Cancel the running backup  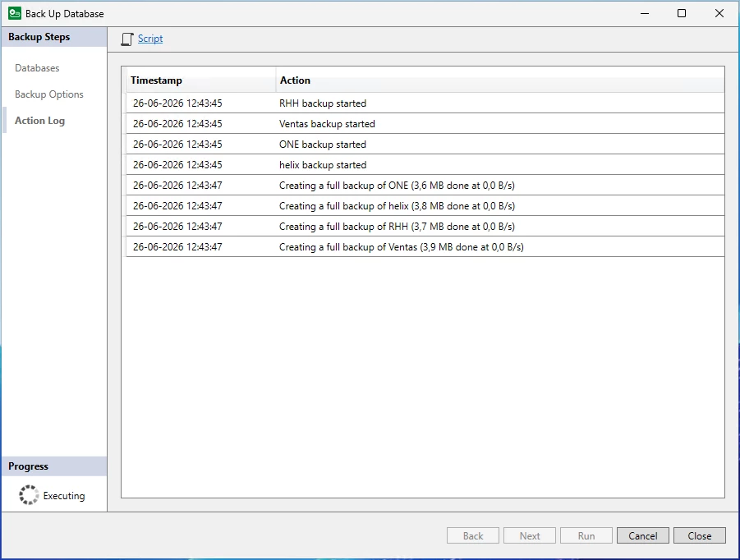pyautogui.click(x=643, y=535)
